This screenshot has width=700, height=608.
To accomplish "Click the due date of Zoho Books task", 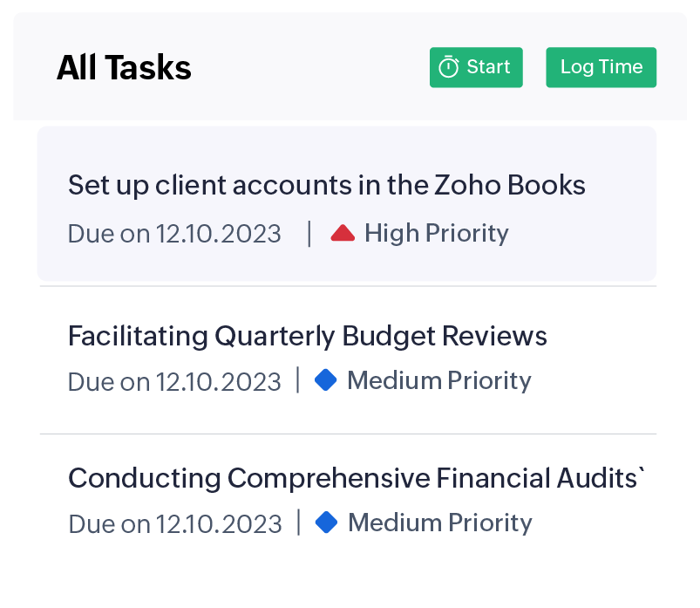I will coord(174,234).
